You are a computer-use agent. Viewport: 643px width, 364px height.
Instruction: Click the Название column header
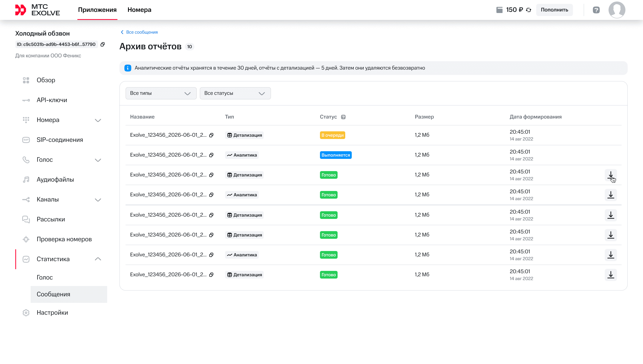coord(142,117)
